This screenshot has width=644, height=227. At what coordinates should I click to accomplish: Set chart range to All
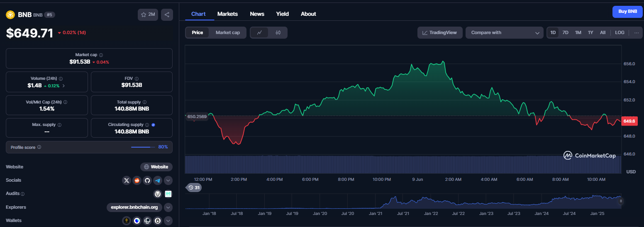pos(603,32)
